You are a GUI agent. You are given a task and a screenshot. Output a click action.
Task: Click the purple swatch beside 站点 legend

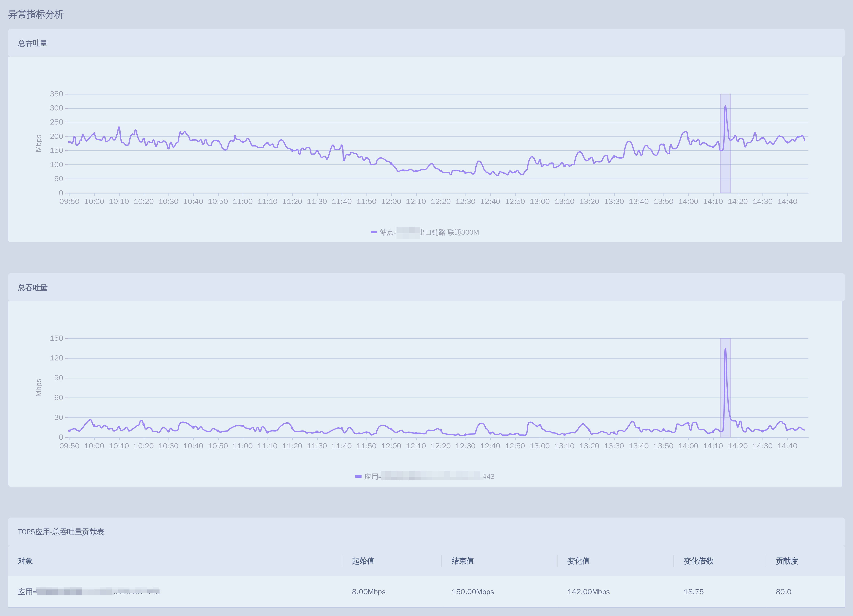[x=374, y=232]
